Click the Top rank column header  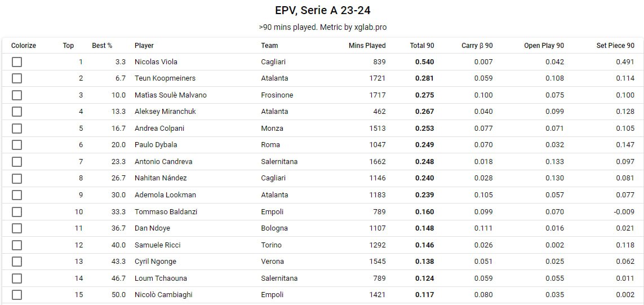68,46
